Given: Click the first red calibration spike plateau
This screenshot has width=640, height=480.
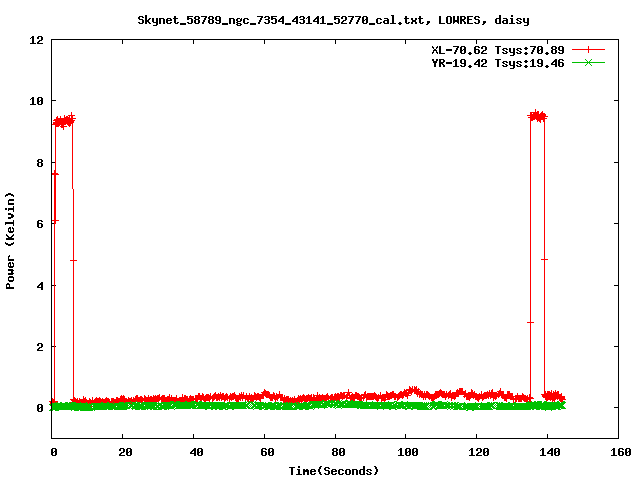Looking at the screenshot, I should pyautogui.click(x=64, y=121).
